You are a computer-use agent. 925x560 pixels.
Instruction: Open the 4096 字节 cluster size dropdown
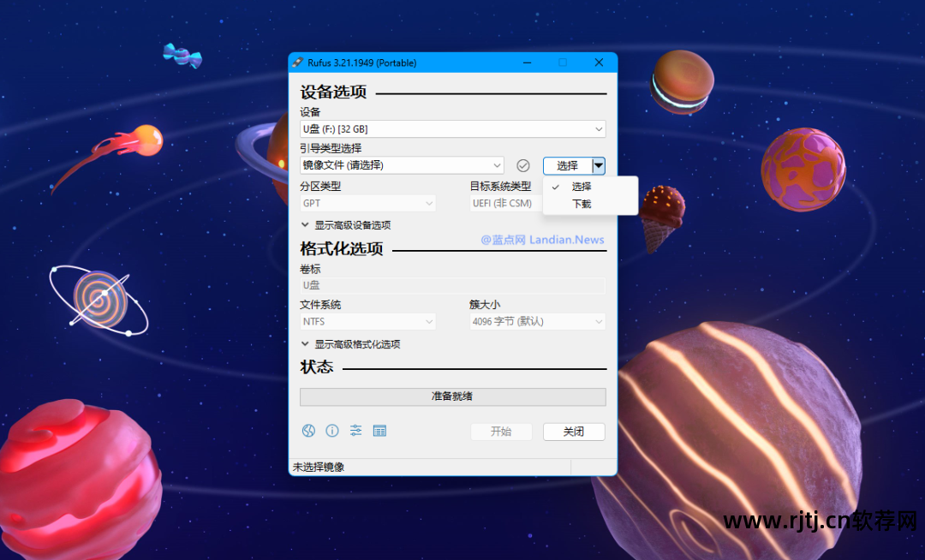click(537, 321)
